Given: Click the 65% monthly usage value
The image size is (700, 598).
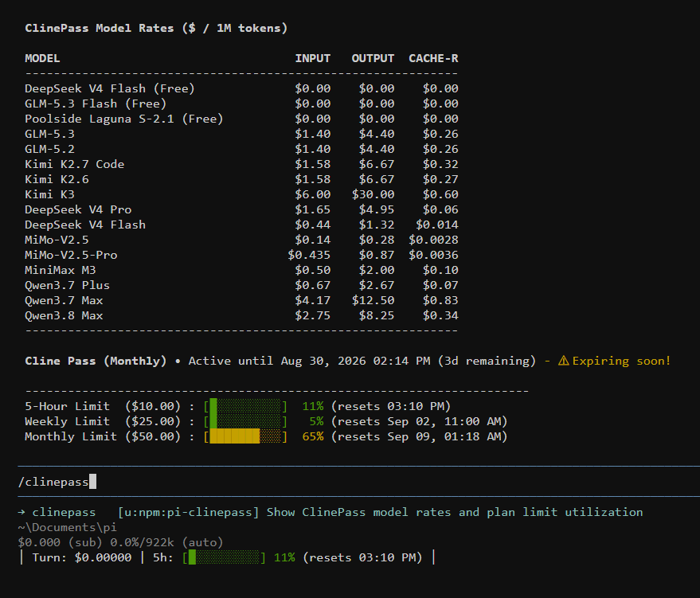Looking at the screenshot, I should [312, 437].
